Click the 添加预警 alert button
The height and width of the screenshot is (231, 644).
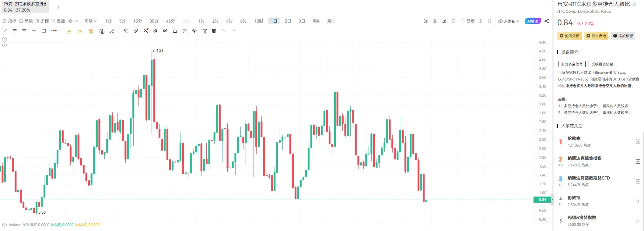pyautogui.click(x=623, y=36)
